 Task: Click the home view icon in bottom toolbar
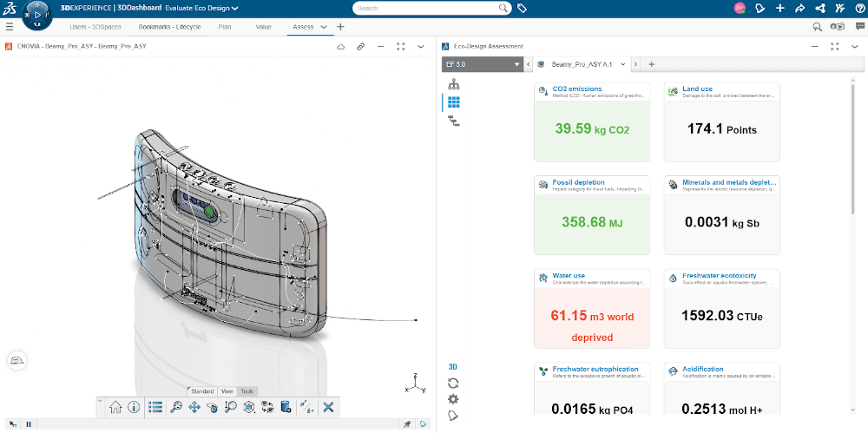tap(115, 407)
